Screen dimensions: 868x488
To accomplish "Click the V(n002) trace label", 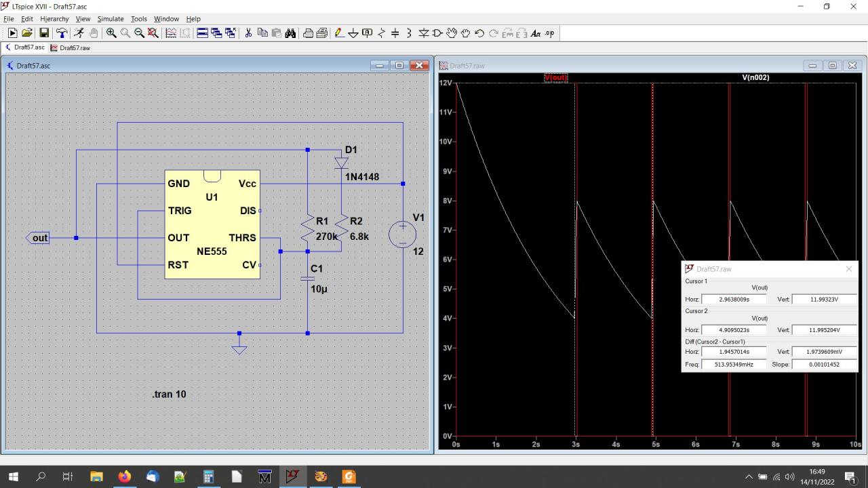I will click(755, 78).
